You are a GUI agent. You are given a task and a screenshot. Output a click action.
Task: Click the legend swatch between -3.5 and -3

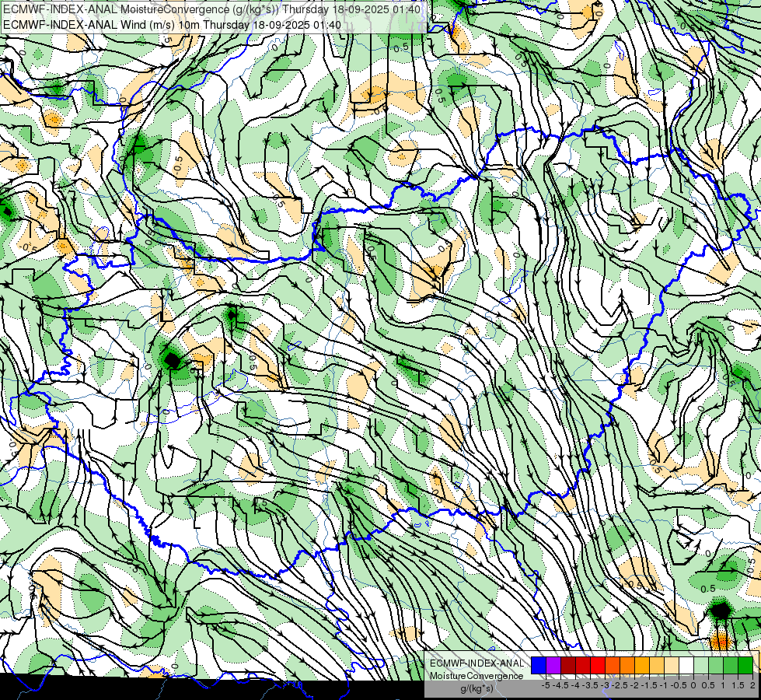tap(598, 666)
